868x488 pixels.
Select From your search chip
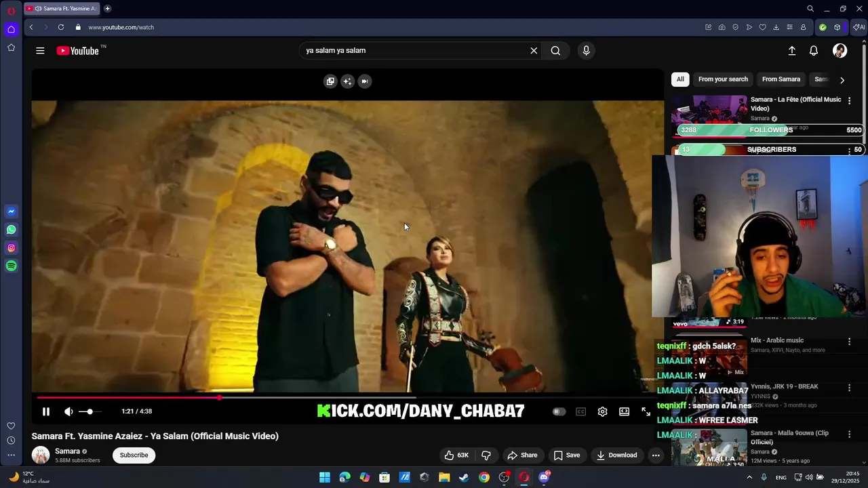(723, 79)
